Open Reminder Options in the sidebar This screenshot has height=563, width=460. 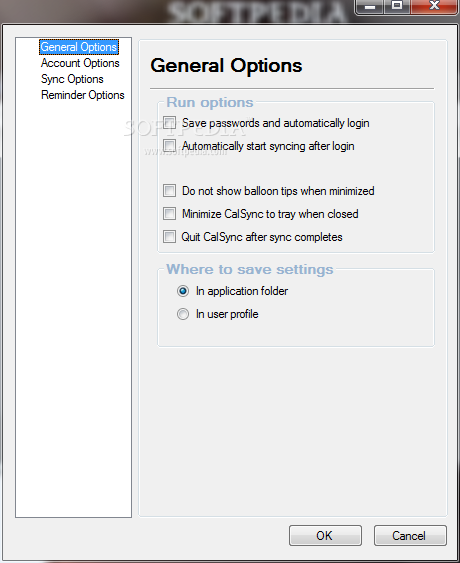tap(83, 95)
